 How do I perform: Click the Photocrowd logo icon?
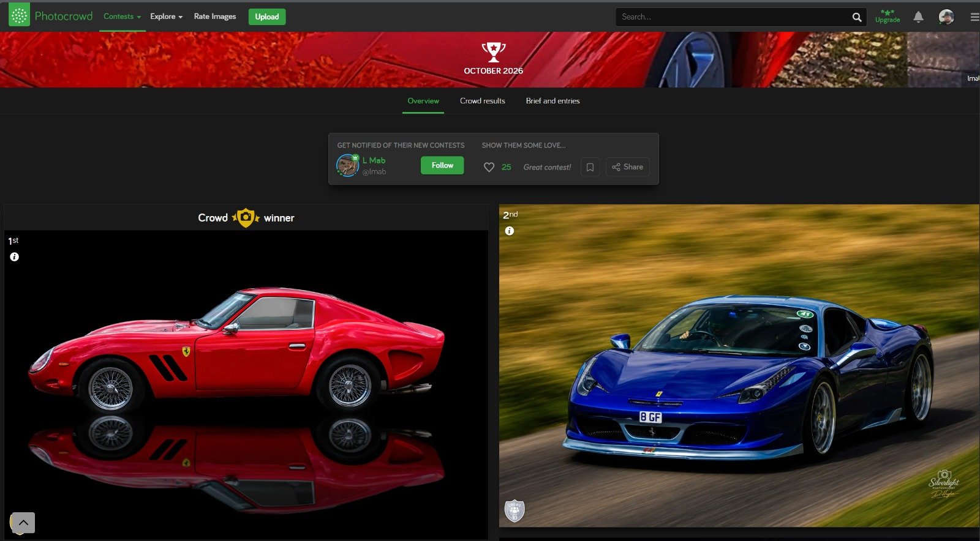pos(19,16)
